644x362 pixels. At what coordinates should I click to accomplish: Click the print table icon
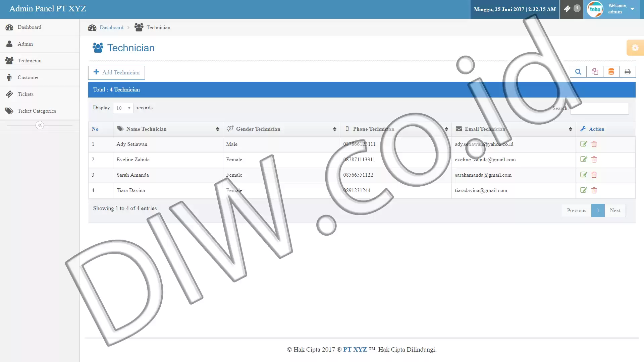tap(628, 72)
